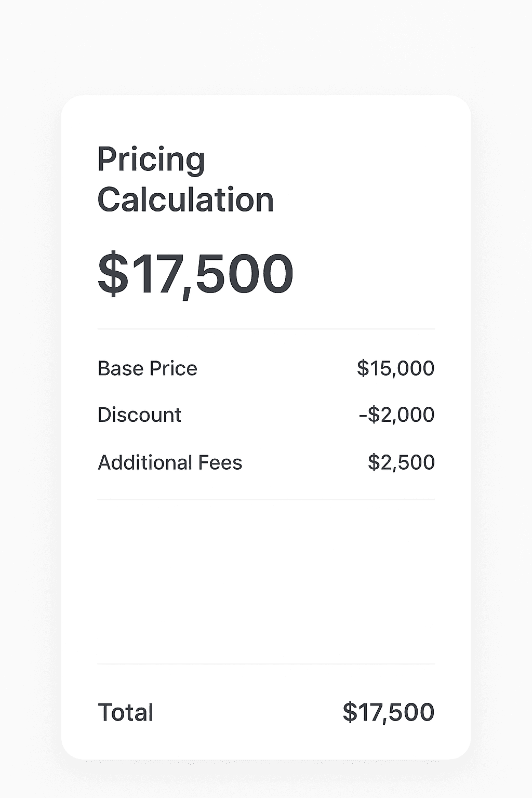This screenshot has width=532, height=798.
Task: Click the divider line below the headline amount
Action: pos(266,329)
